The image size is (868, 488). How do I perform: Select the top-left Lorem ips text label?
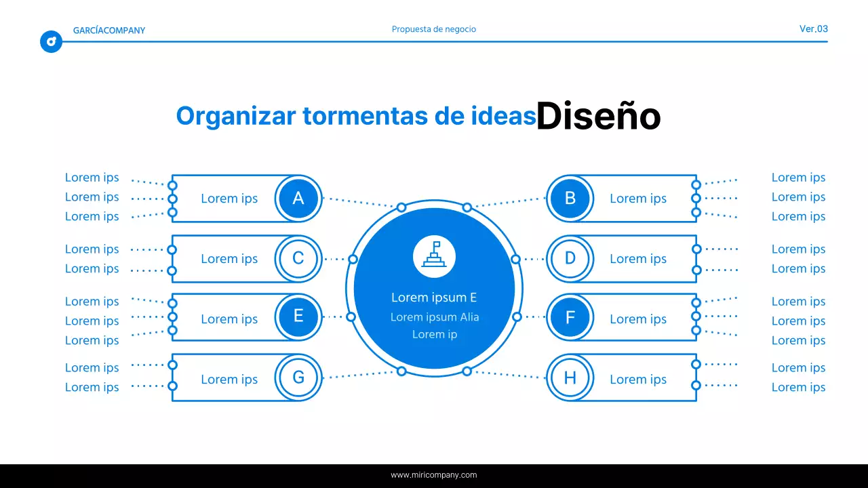(x=92, y=177)
